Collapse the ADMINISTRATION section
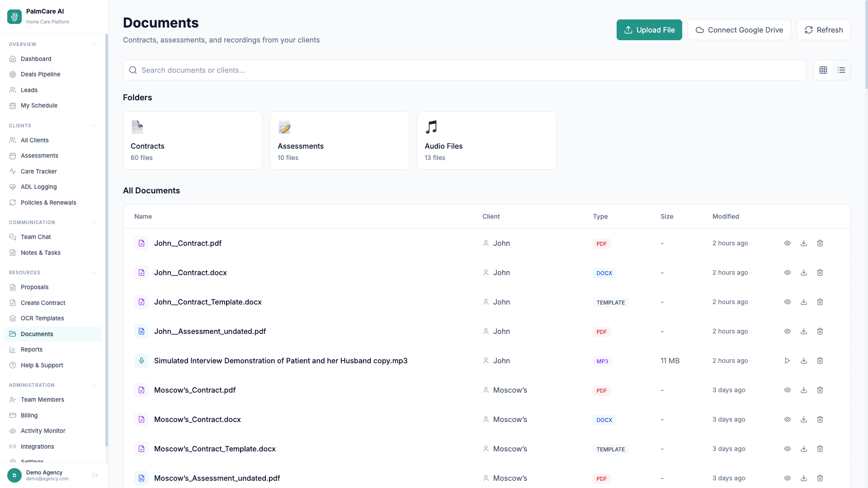Screen dimensions: 868x488 click(x=94, y=385)
